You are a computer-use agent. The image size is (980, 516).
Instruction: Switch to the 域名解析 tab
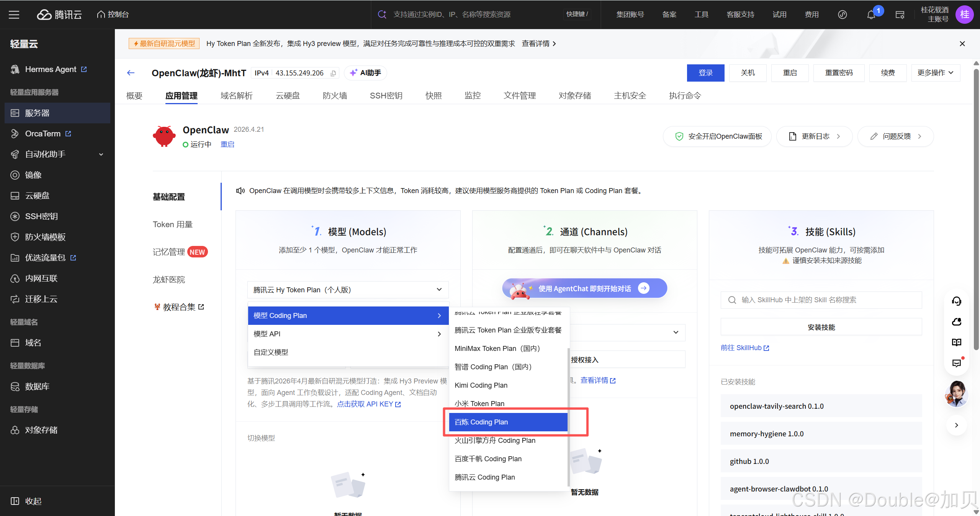[237, 96]
